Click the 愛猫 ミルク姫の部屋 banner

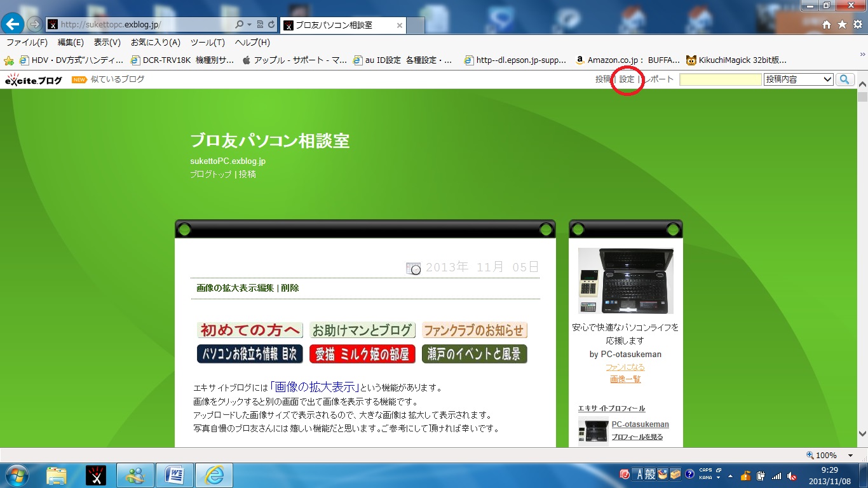tap(362, 354)
